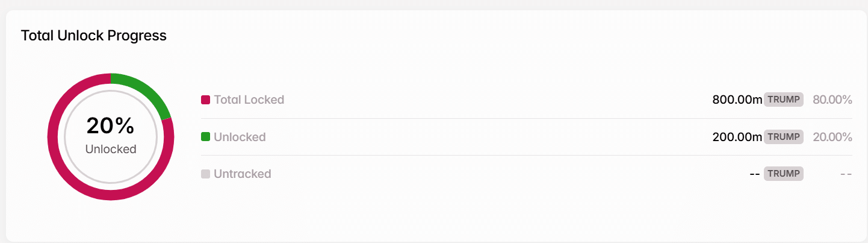The height and width of the screenshot is (243, 868).
Task: Click the green Unlocked legend swatch
Action: click(205, 137)
